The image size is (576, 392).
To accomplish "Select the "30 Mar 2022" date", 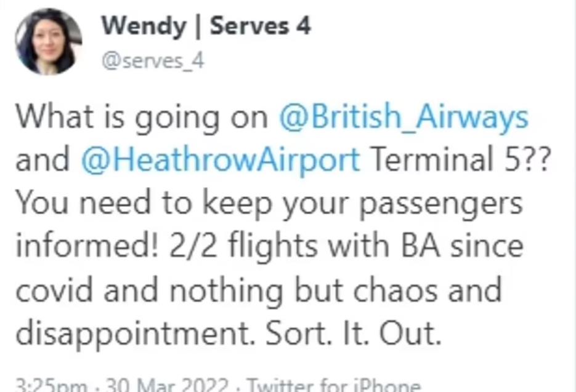I will [x=166, y=386].
